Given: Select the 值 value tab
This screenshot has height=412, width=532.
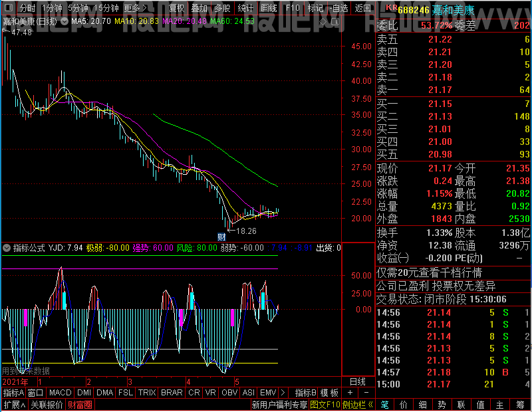Looking at the screenshot, I should [480, 405].
